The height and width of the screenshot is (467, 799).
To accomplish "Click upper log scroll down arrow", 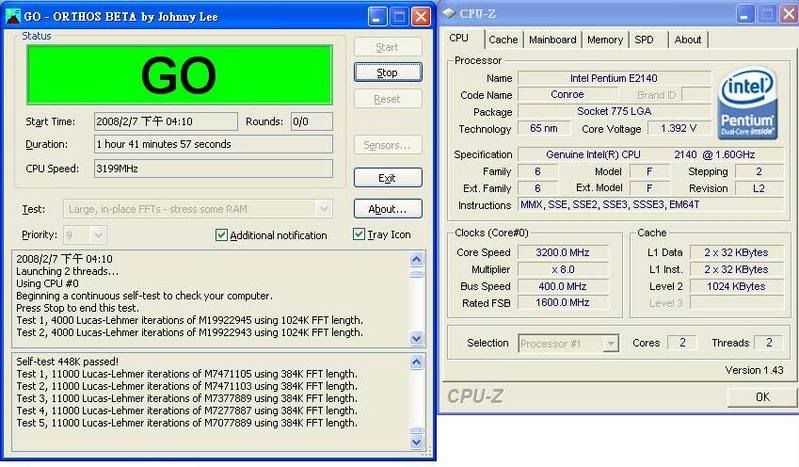I will pyautogui.click(x=416, y=339).
